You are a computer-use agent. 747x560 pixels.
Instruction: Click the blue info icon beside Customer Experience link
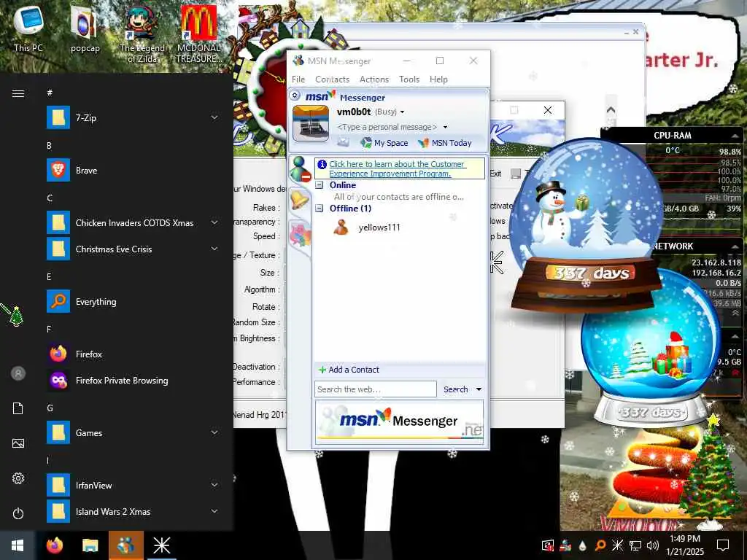tap(322, 164)
